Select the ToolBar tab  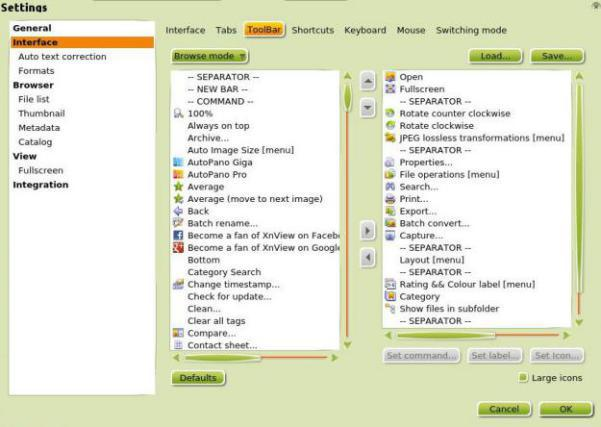(x=264, y=30)
